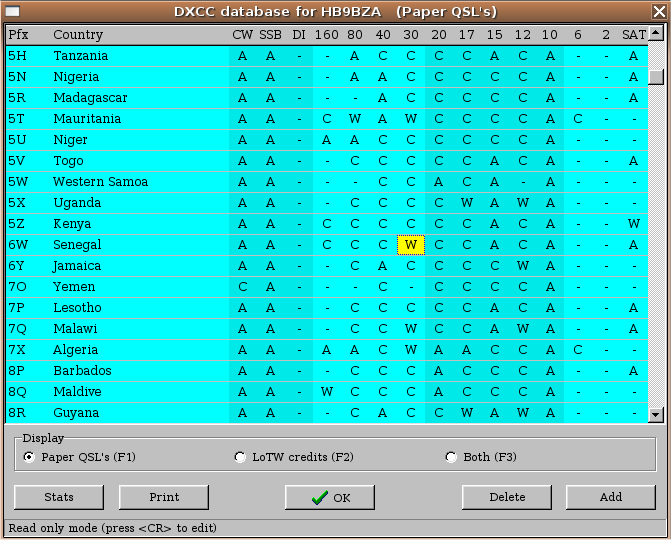
Task: Close the DXCC database window
Action: click(659, 12)
